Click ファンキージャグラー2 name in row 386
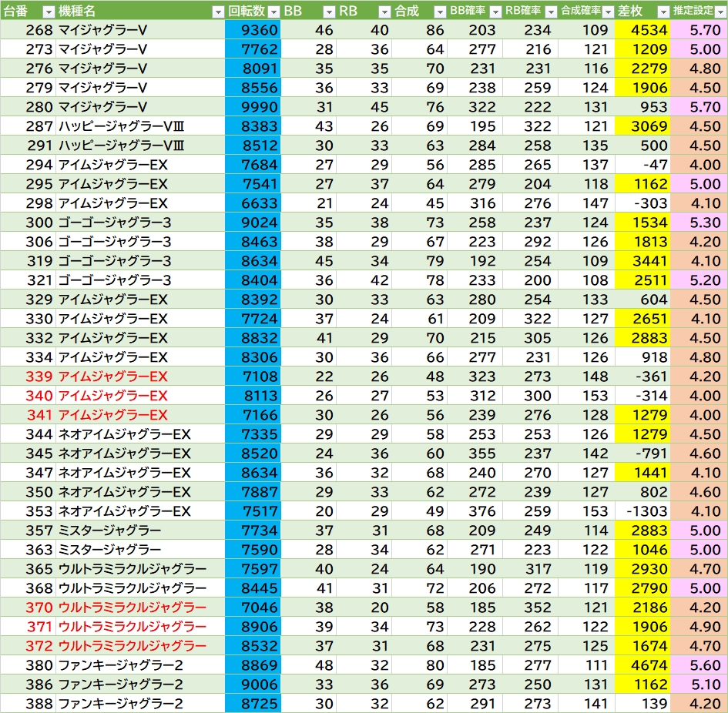Screen dimensions: 728x713 121,685
